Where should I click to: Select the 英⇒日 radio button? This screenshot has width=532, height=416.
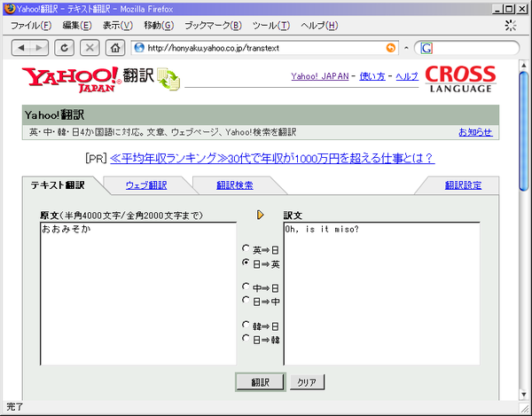pos(246,248)
